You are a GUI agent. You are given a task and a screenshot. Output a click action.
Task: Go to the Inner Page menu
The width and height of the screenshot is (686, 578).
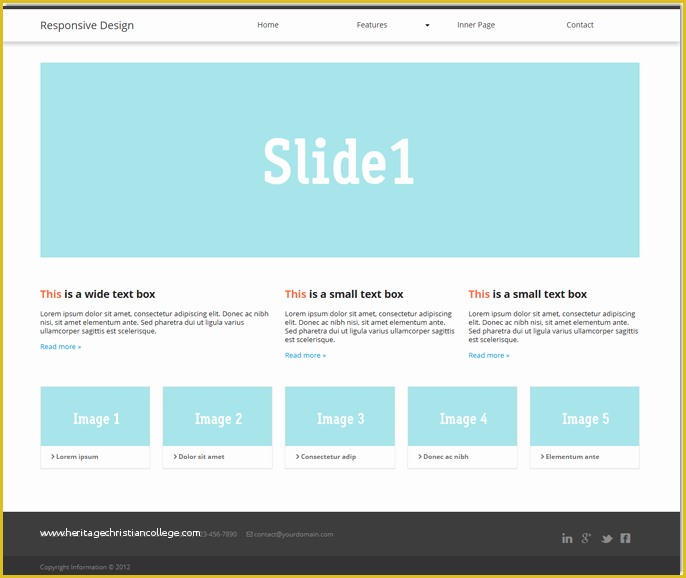point(476,25)
